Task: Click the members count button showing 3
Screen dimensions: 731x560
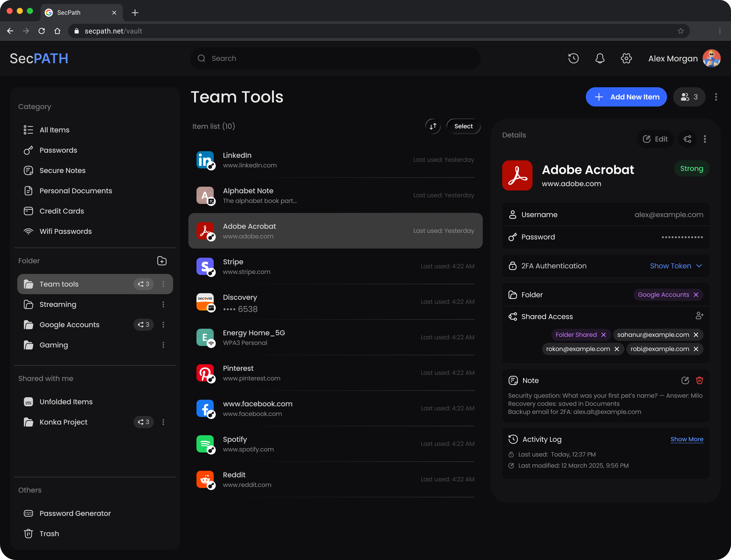Action: (689, 97)
